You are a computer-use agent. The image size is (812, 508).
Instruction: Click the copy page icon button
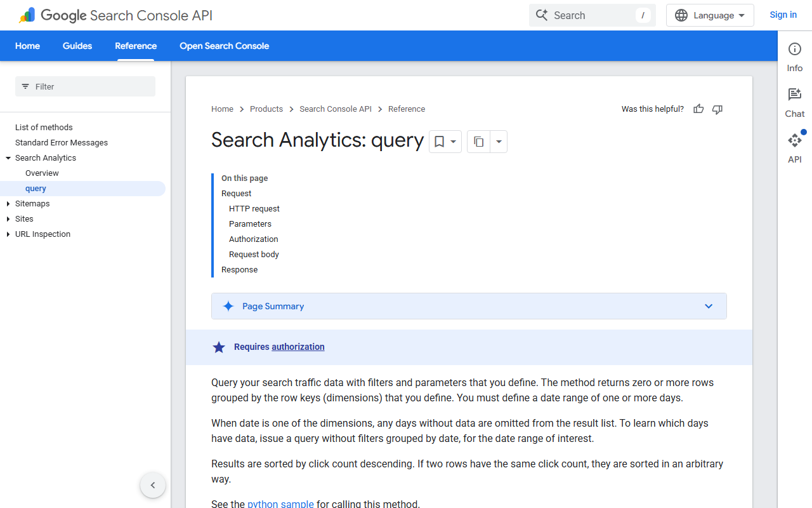[479, 142]
